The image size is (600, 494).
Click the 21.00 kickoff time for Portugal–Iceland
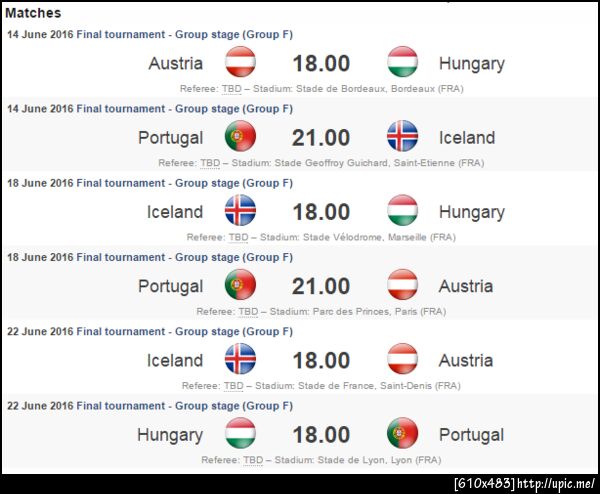click(321, 138)
